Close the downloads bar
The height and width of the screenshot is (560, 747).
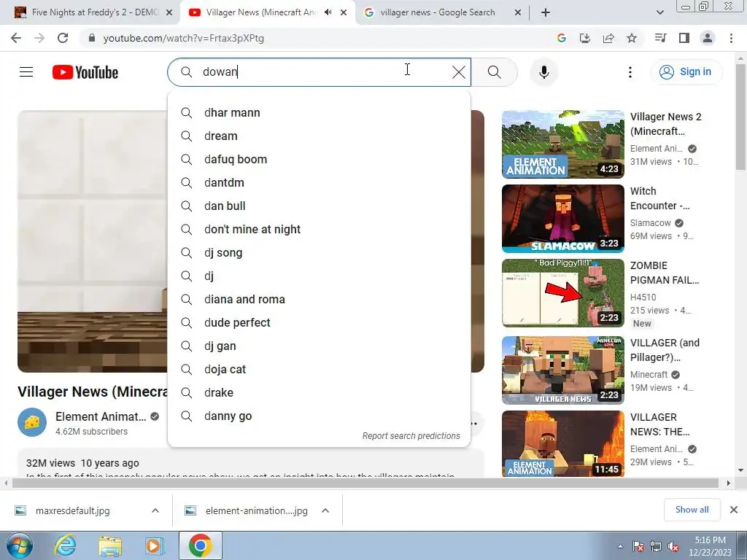pyautogui.click(x=734, y=510)
